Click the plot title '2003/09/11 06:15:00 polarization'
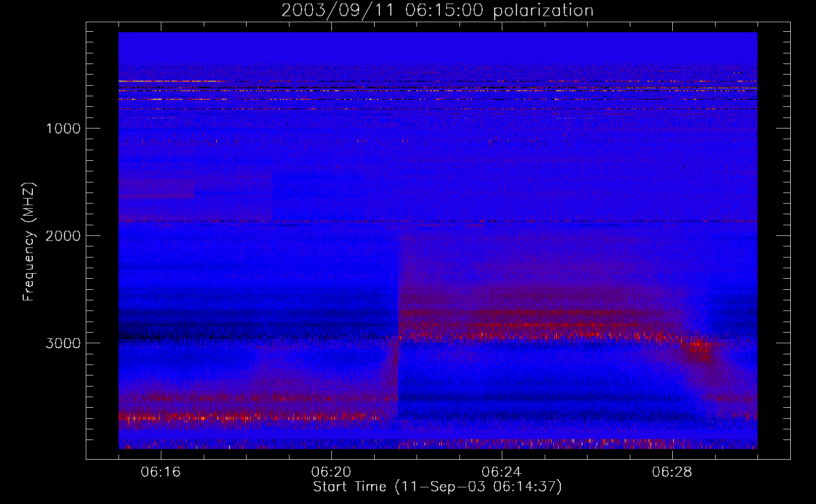The image size is (816, 504). point(437,11)
